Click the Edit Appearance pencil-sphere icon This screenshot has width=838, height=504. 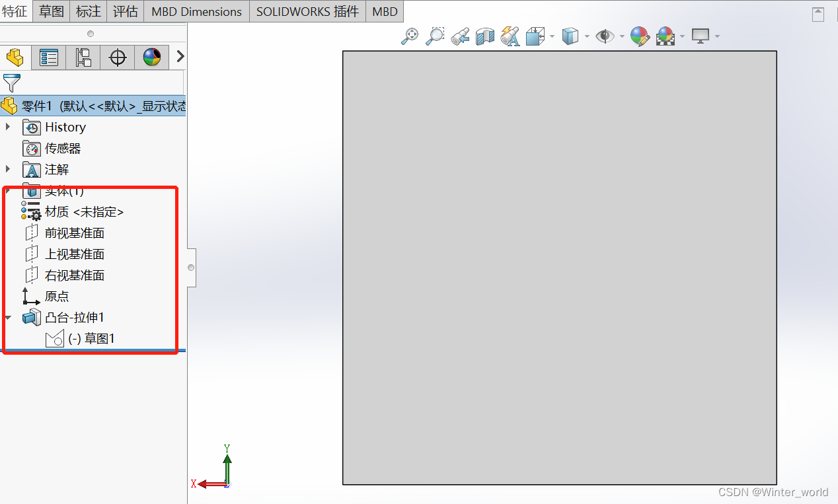638,36
